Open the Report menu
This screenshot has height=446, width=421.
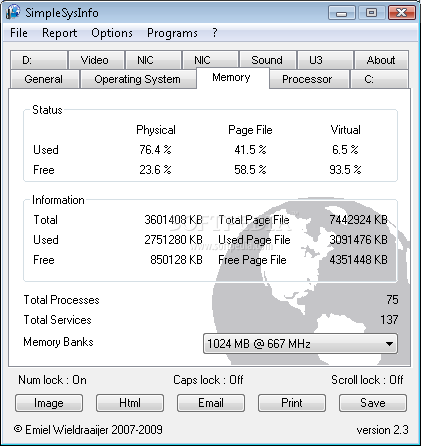click(x=59, y=33)
